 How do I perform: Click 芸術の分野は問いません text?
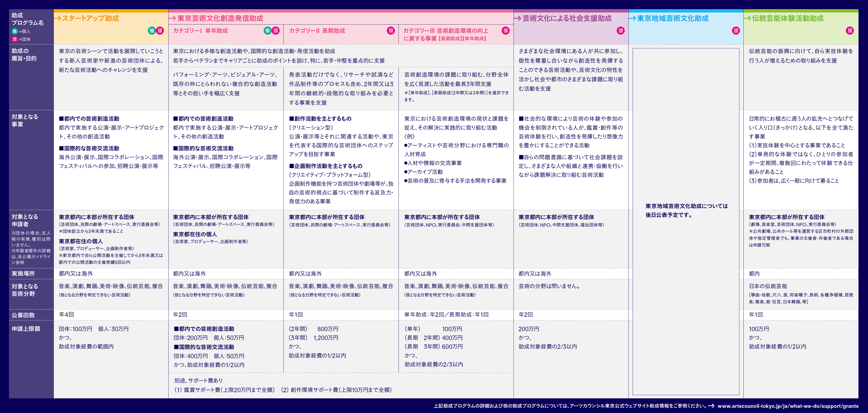549,286
